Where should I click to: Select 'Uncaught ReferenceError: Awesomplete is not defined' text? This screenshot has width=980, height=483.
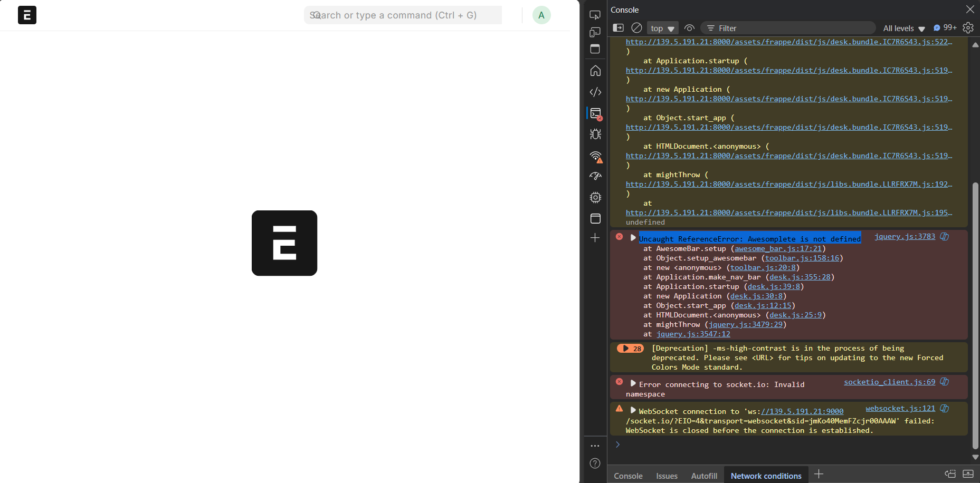coord(750,239)
